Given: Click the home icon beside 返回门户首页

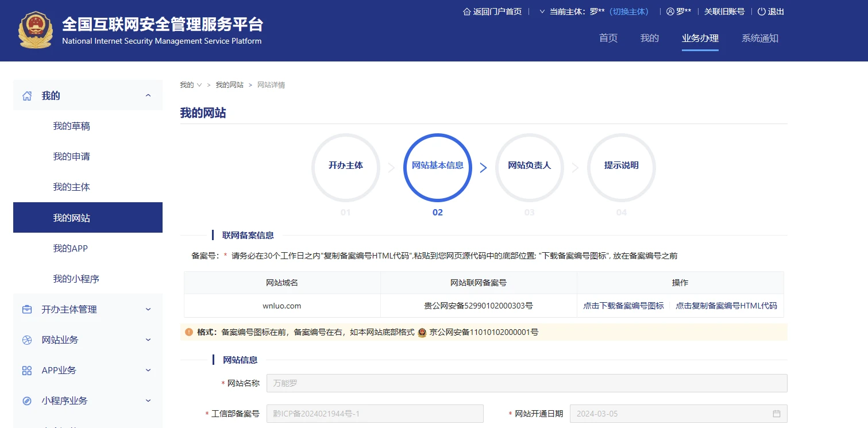Looking at the screenshot, I should [466, 11].
